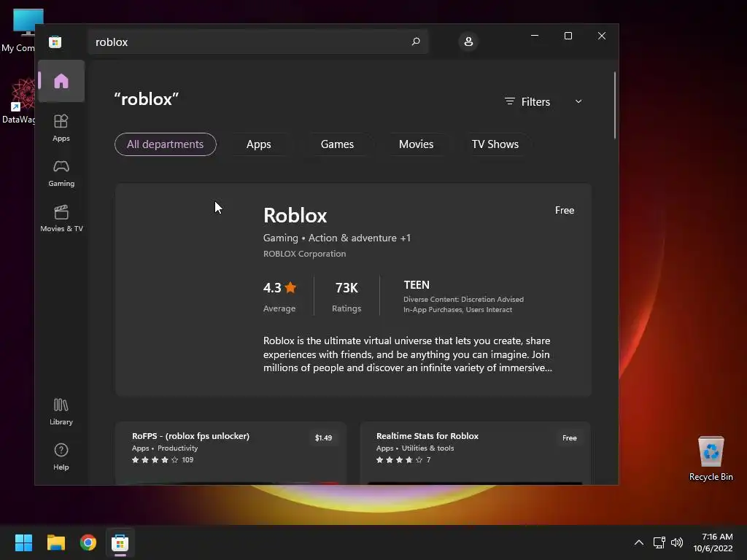The image size is (747, 560).
Task: Select the My Computer desktop icon
Action: pyautogui.click(x=19, y=30)
